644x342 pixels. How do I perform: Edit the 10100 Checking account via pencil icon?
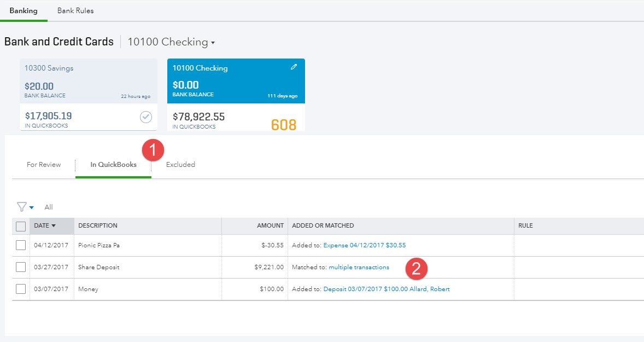(x=294, y=67)
